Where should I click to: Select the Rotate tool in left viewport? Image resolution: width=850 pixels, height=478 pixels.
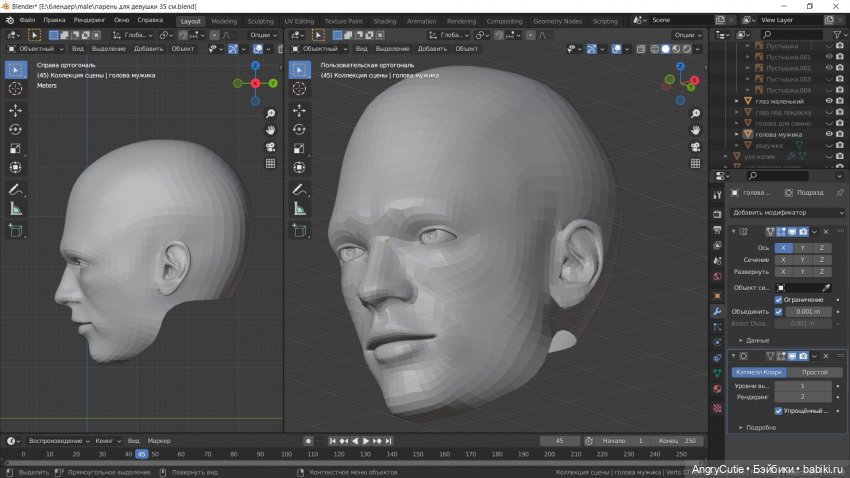16,129
